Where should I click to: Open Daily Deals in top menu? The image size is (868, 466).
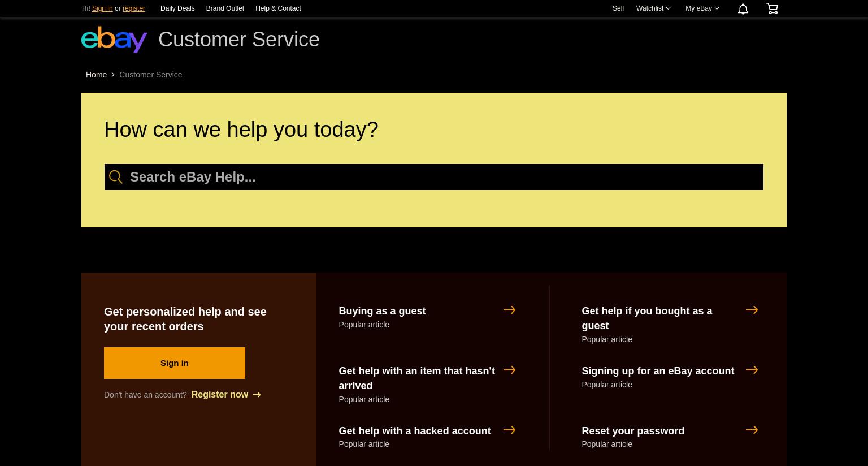(x=177, y=8)
